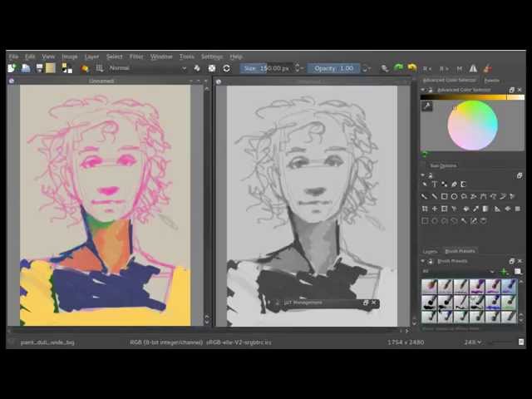
Task: Click the green curved arrow icon in toolbar
Action: click(x=398, y=68)
